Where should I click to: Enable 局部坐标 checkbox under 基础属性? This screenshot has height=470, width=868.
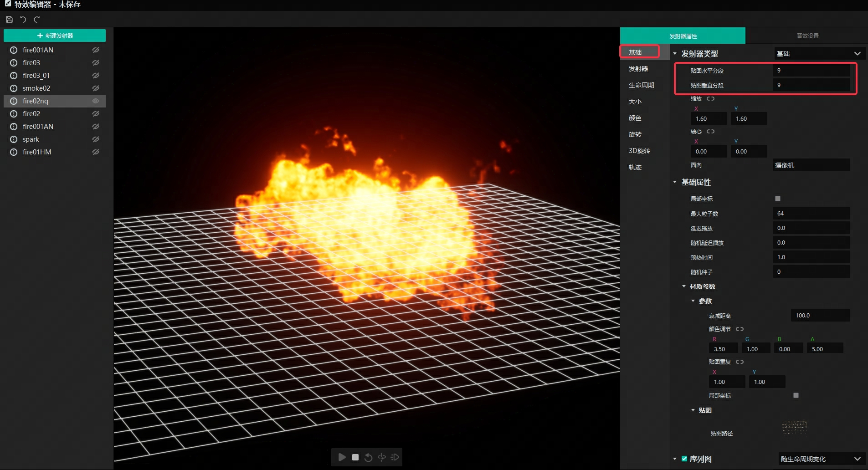point(778,199)
